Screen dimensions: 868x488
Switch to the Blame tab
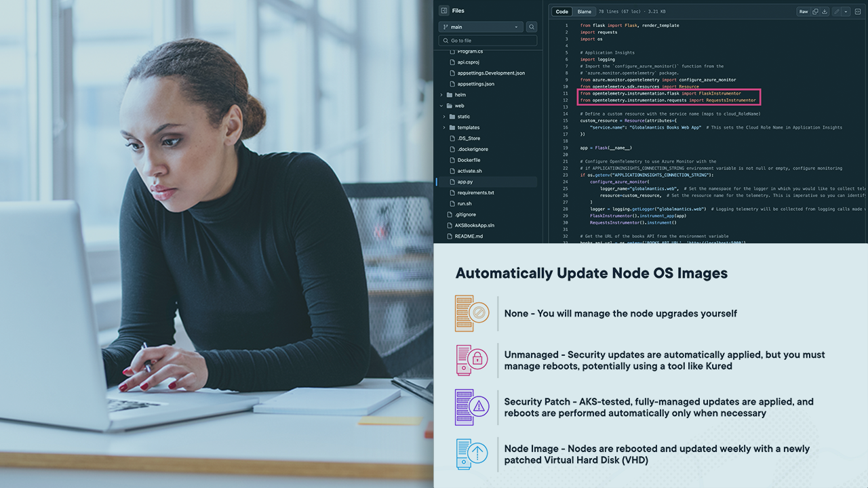click(584, 12)
